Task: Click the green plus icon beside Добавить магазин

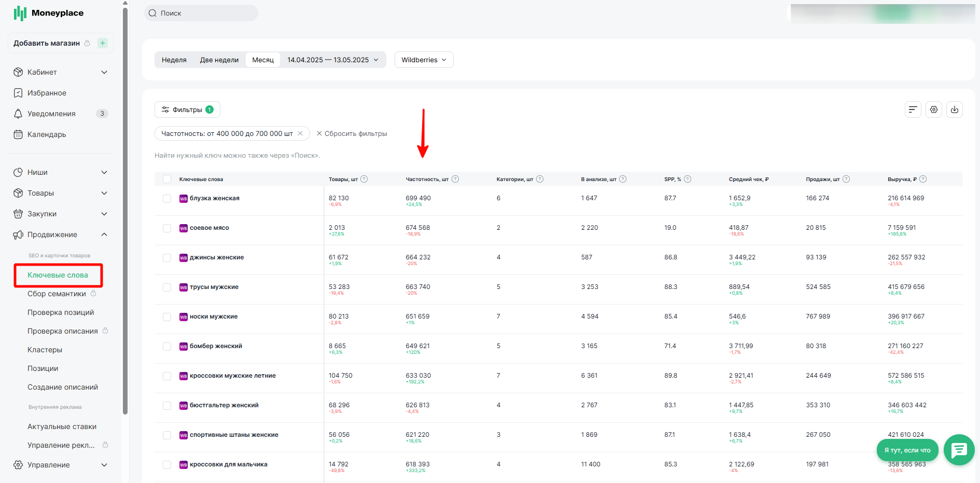Action: pyautogui.click(x=103, y=43)
